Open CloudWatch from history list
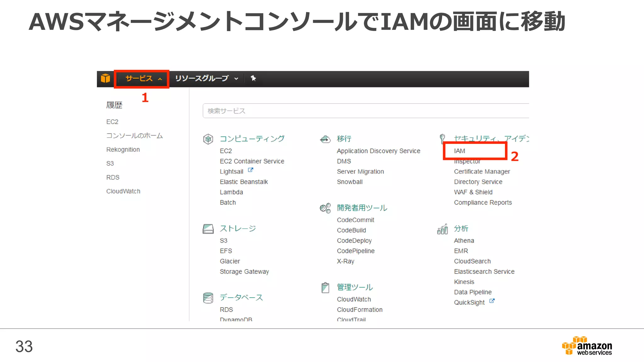This screenshot has width=644, height=362. 123,191
